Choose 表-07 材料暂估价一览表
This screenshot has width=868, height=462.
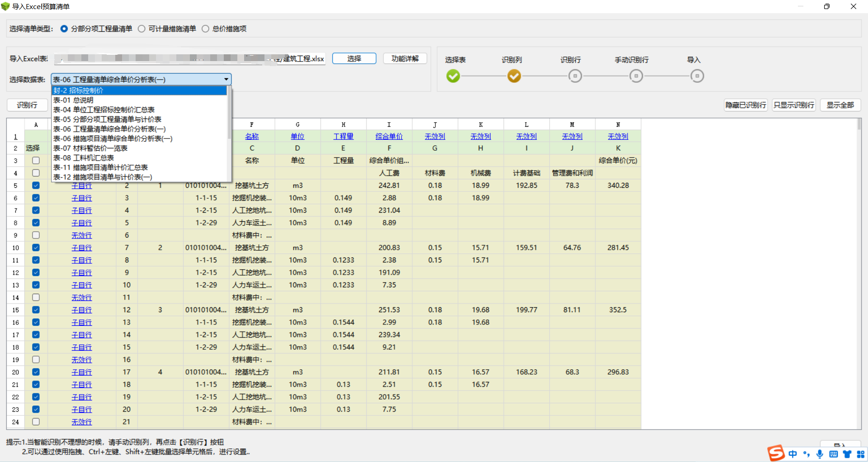tap(139, 148)
